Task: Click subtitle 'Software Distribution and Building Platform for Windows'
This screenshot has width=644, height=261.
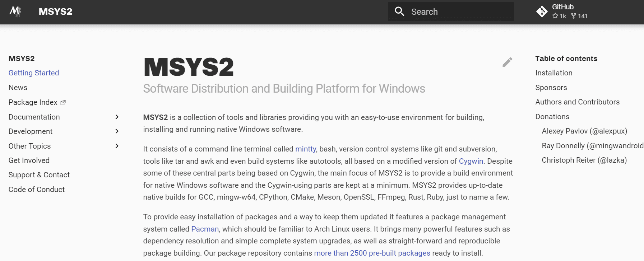Action: pyautogui.click(x=284, y=89)
